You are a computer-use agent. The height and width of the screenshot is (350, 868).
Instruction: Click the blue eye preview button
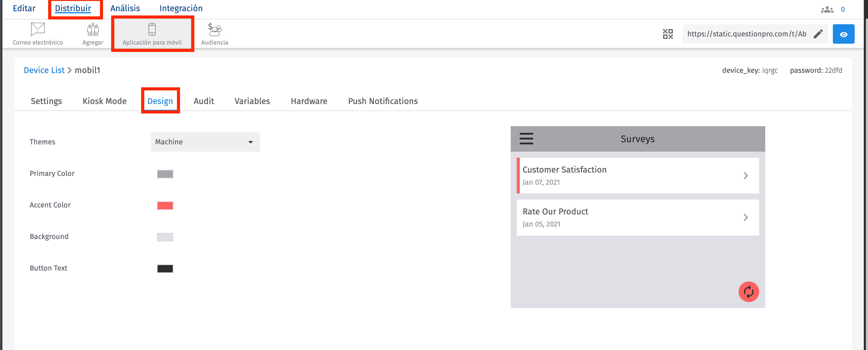click(843, 34)
